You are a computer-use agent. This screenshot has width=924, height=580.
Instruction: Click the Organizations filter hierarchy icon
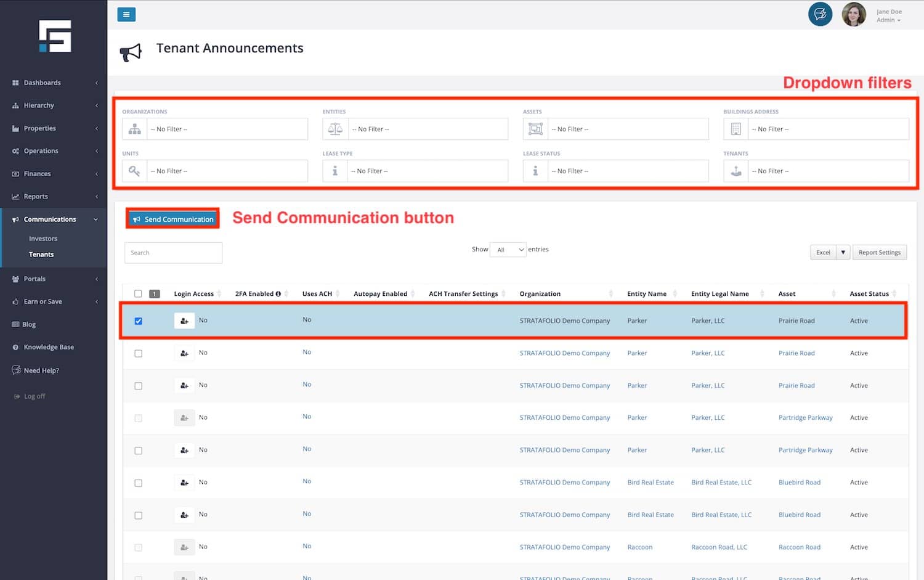point(135,129)
